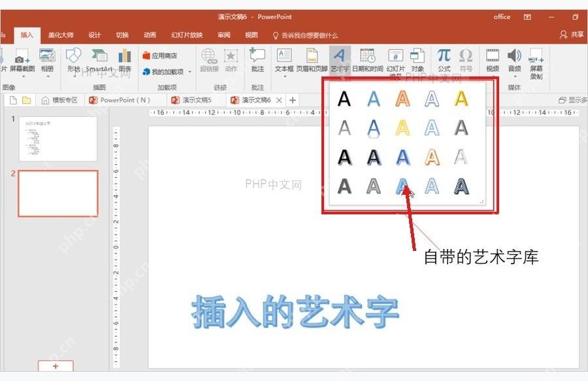588x381 pixels.
Task: Choose first-row blue fill WordArt style
Action: point(373,99)
